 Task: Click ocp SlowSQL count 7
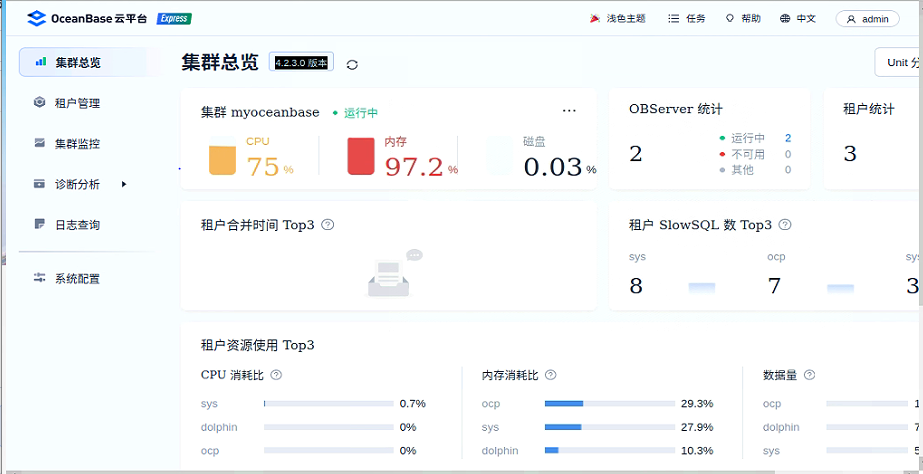pyautogui.click(x=774, y=286)
